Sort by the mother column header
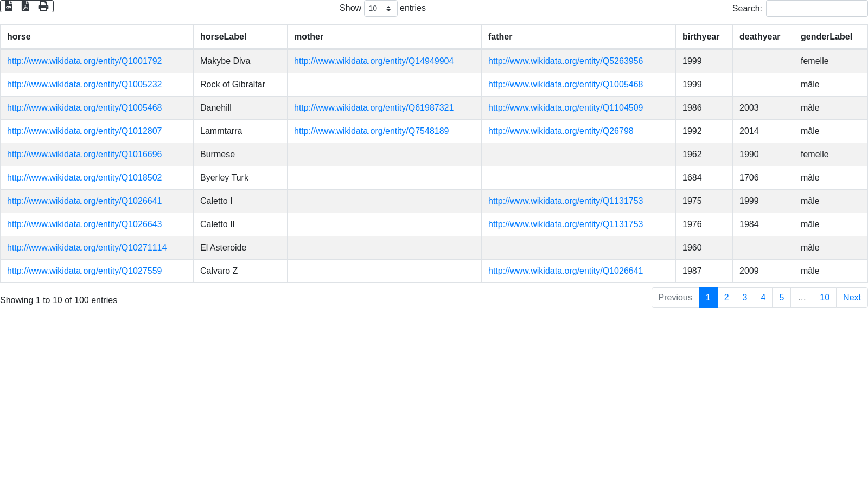Screen dimensions: 868x488 point(309,37)
